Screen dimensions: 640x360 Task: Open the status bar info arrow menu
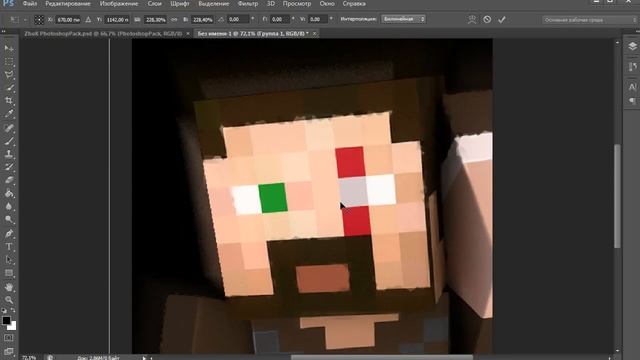point(144,358)
